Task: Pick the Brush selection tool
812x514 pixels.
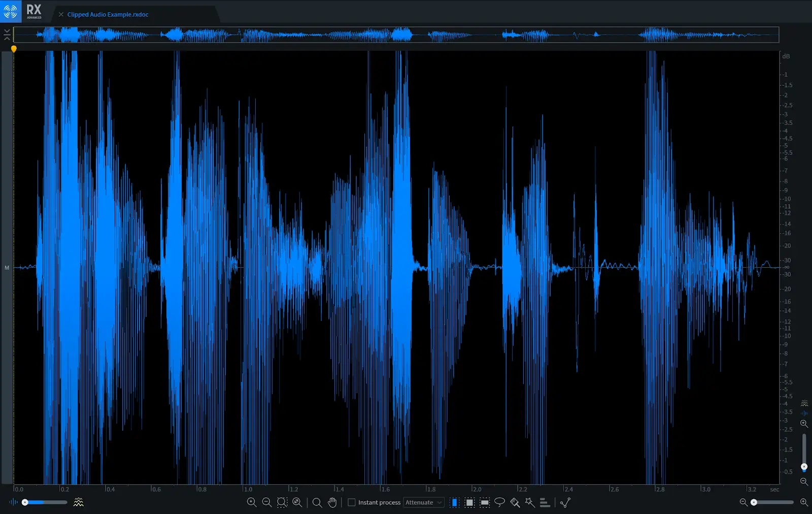Action: point(515,502)
